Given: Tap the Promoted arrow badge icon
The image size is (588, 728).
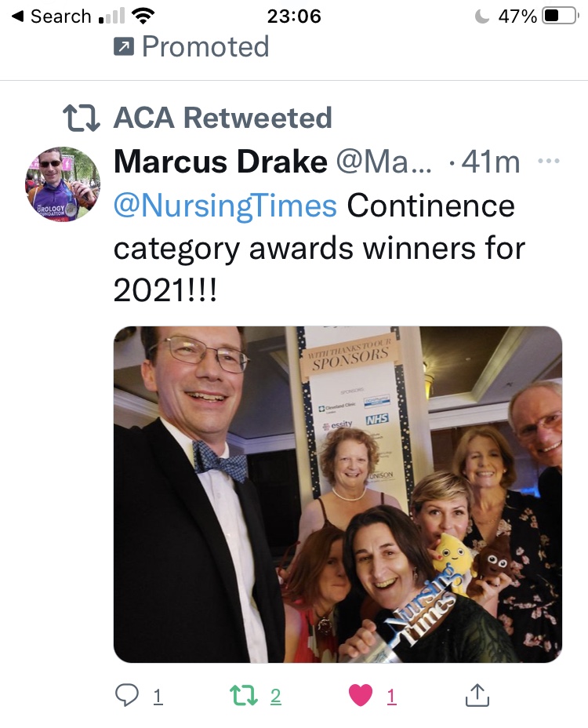Looking at the screenshot, I should [x=124, y=47].
